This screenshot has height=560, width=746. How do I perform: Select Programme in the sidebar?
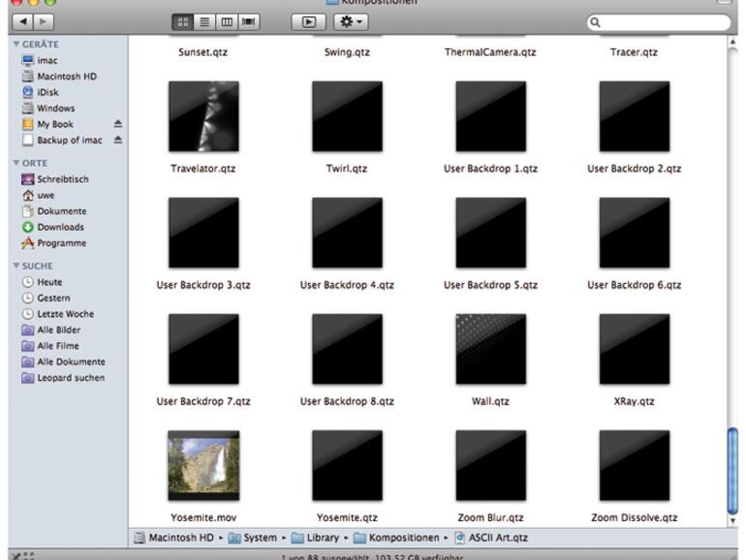61,243
